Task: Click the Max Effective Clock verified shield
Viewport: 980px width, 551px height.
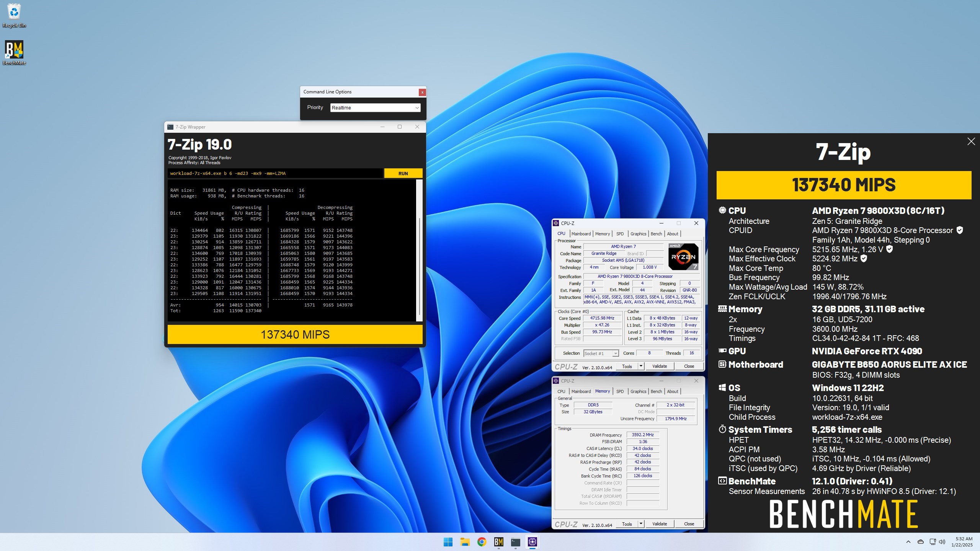Action: (x=864, y=258)
